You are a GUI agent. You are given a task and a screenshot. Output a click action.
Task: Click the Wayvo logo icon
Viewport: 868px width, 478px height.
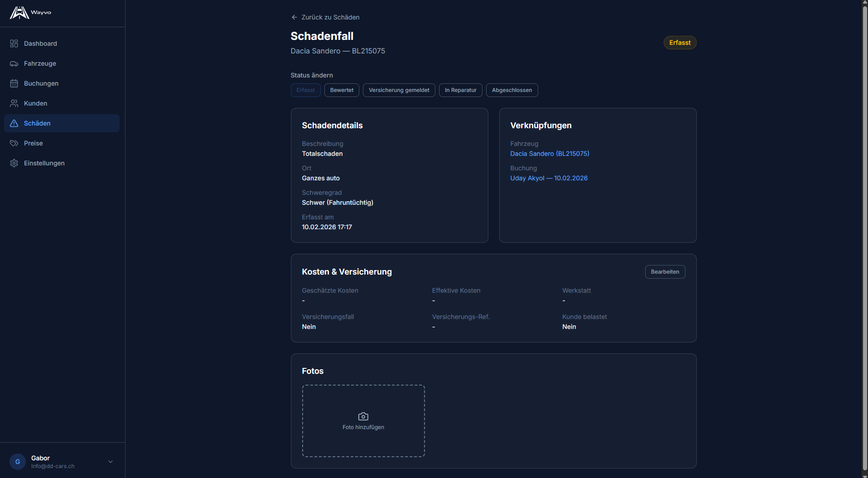19,13
